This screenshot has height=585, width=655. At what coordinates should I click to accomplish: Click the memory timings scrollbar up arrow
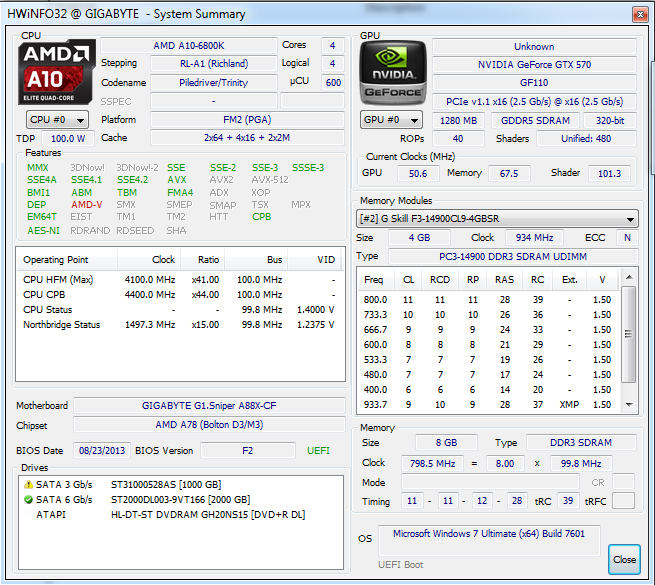coord(629,277)
